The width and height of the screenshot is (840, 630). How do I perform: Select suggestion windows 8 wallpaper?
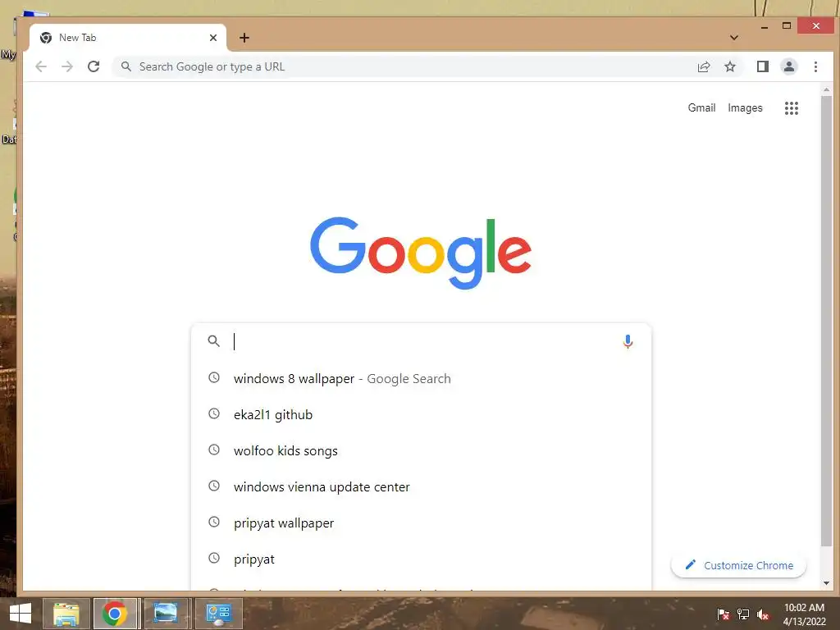tap(421, 379)
